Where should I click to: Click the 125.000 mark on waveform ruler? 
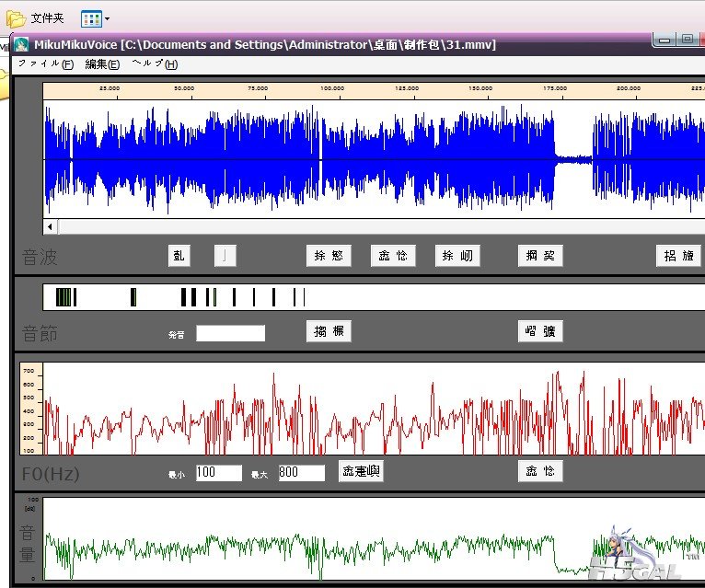[407, 88]
